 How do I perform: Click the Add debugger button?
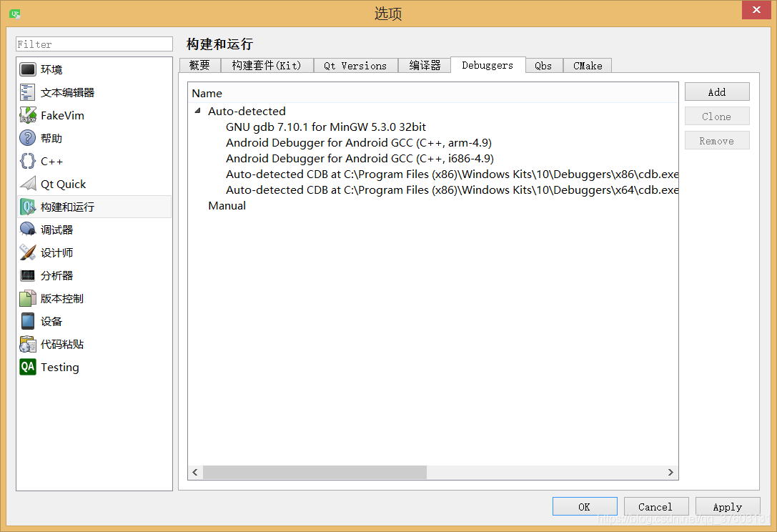(x=717, y=92)
